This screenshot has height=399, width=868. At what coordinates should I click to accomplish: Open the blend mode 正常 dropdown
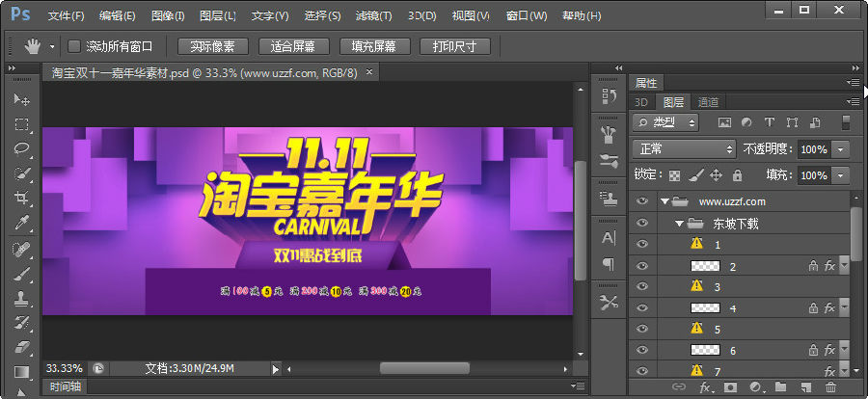click(684, 148)
